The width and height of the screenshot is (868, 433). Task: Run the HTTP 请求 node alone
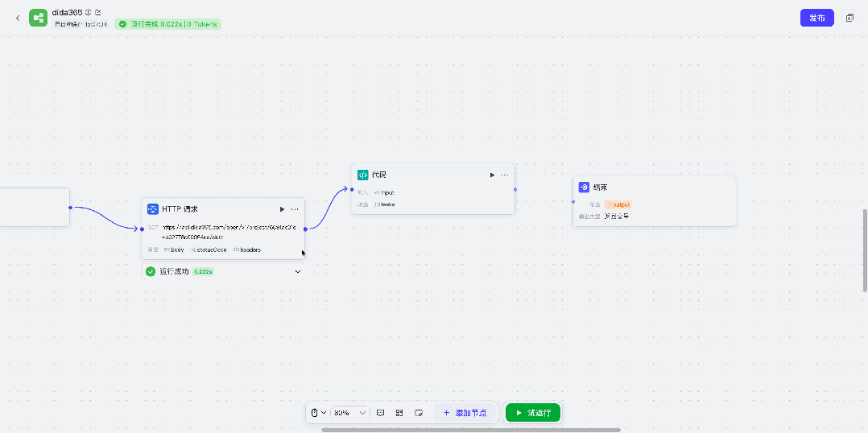point(282,209)
